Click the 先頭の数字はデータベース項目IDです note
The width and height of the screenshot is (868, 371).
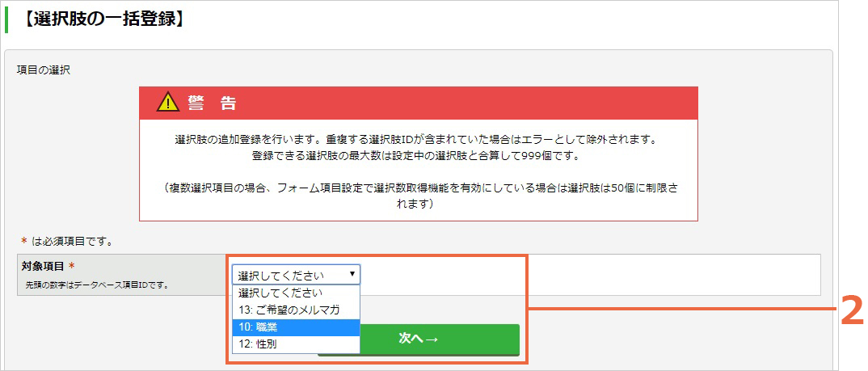pyautogui.click(x=97, y=285)
